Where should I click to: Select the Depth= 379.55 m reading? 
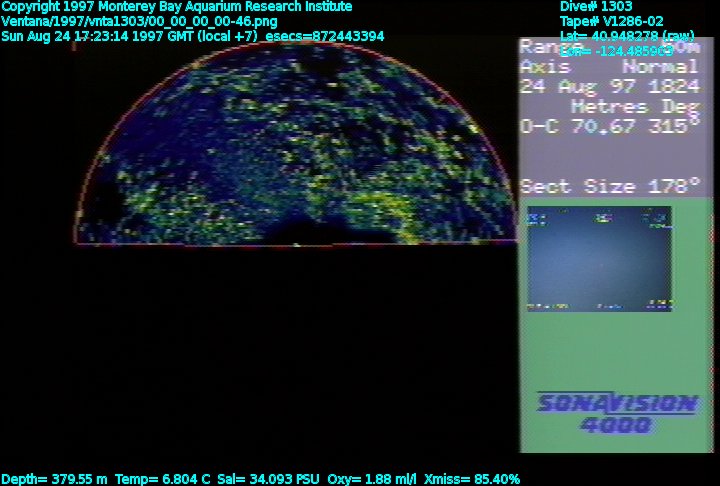pos(54,479)
